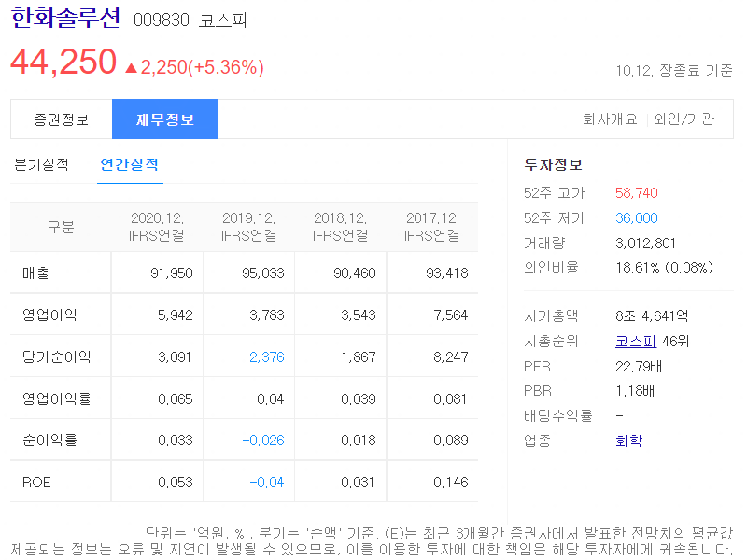Click the negative net margin -0.026
The height and width of the screenshot is (560, 747).
click(263, 440)
